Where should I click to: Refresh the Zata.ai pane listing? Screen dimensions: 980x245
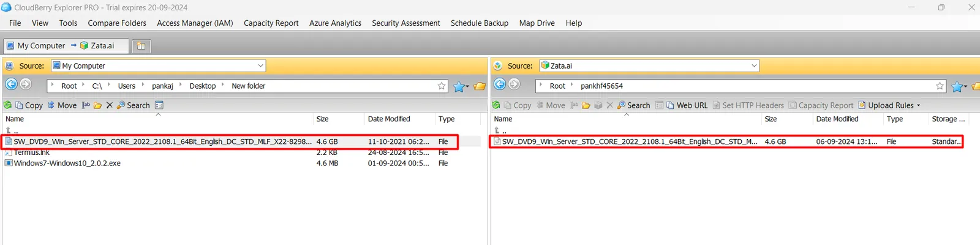tap(496, 105)
